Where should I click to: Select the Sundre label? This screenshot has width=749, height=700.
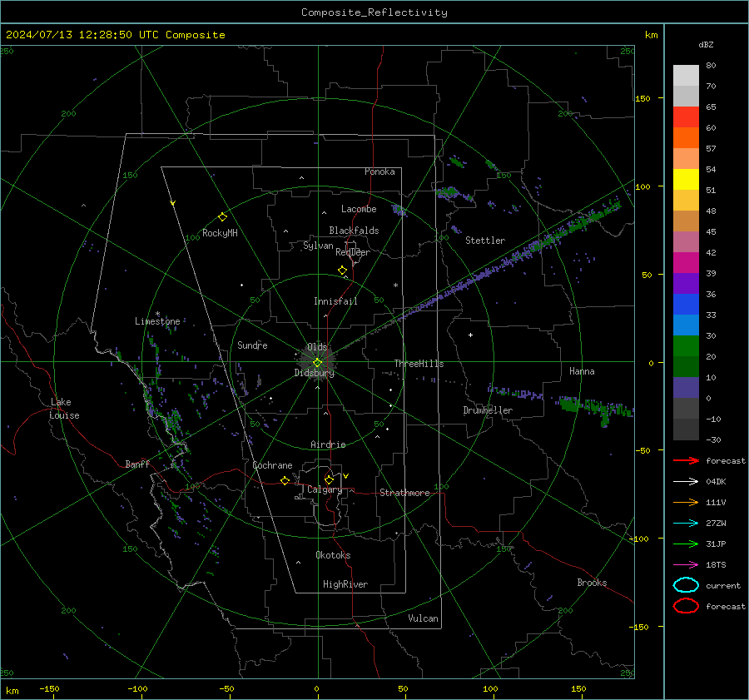point(252,345)
